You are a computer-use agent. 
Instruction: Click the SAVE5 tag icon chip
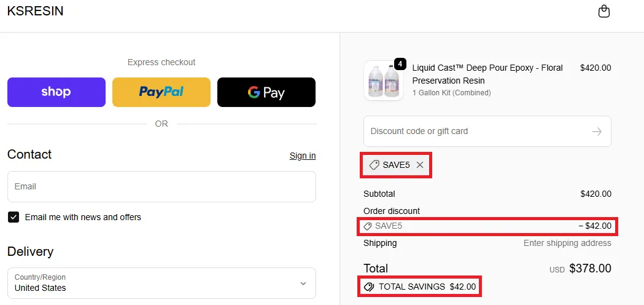point(374,165)
